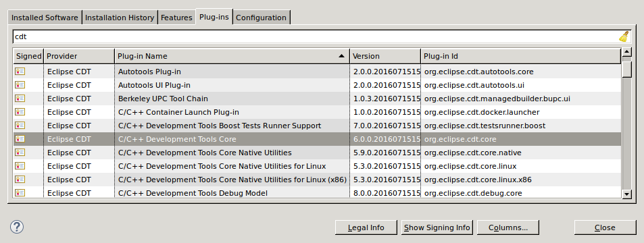
Task: Click the vertical scrollbar thumb
Action: pyautogui.click(x=626, y=69)
